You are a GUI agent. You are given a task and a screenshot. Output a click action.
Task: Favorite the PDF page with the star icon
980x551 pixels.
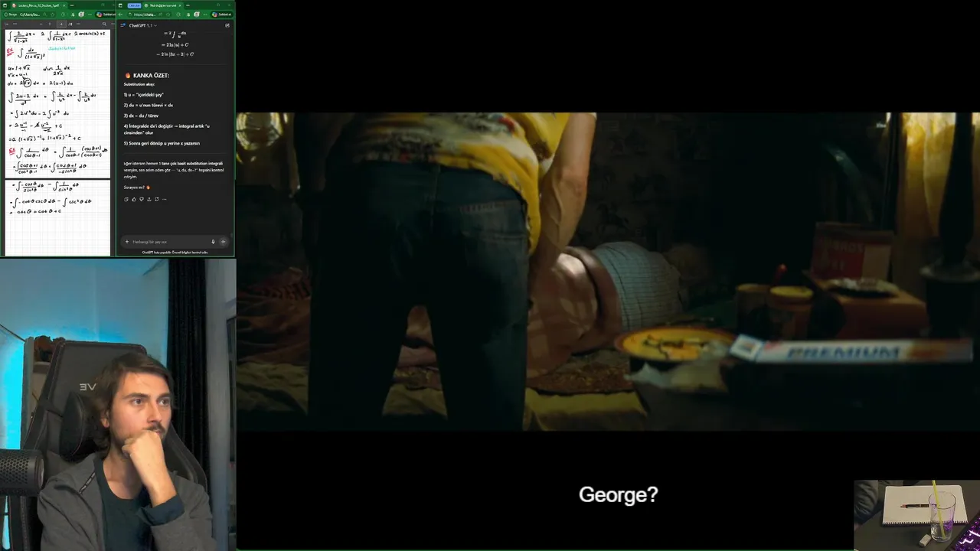[53, 15]
